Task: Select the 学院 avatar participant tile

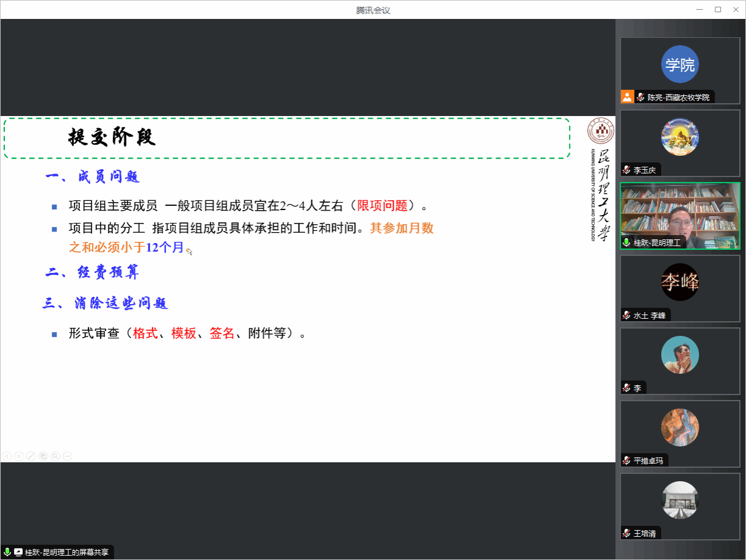Action: pyautogui.click(x=679, y=64)
